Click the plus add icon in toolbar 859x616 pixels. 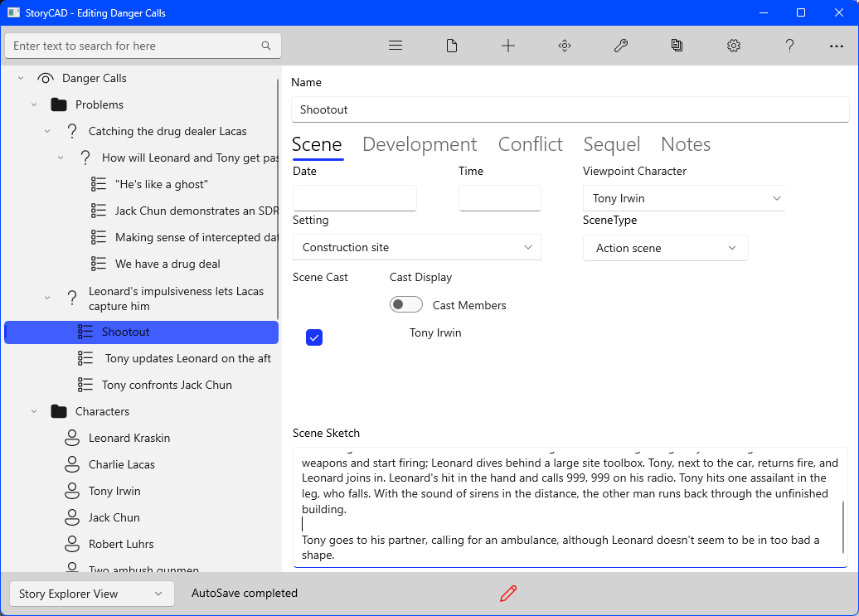[x=508, y=46]
